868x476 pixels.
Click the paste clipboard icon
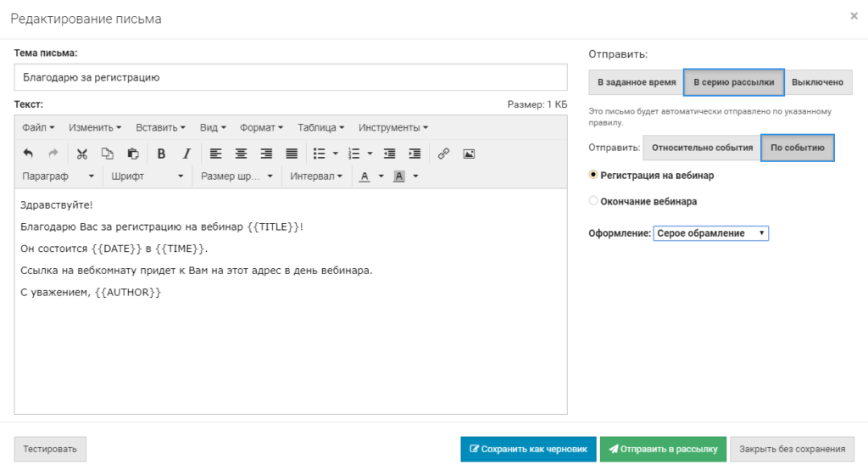tap(133, 154)
